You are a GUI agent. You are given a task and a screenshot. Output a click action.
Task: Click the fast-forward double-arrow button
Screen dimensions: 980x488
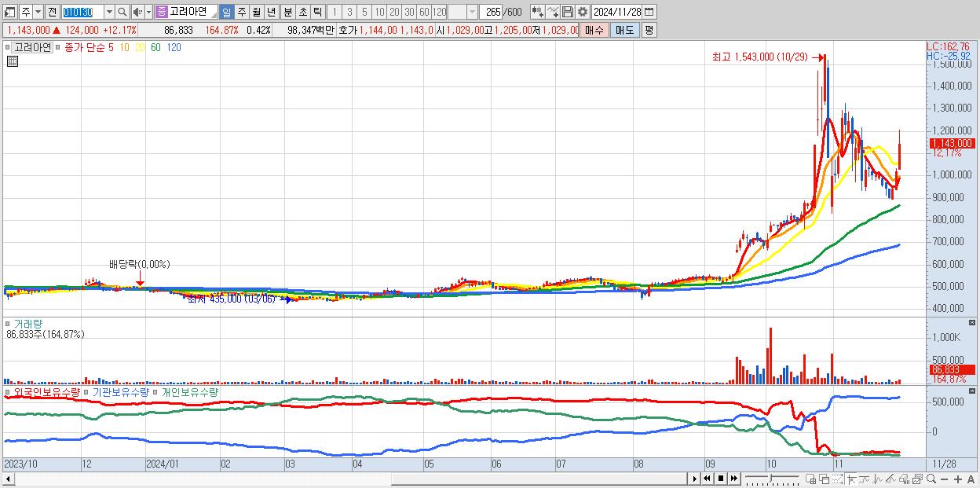pyautogui.click(x=733, y=479)
